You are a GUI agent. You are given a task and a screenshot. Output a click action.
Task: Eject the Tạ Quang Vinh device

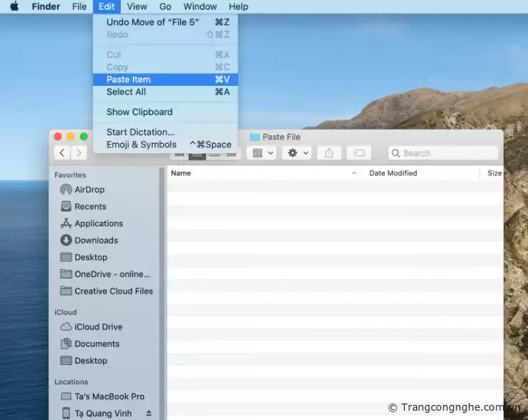click(149, 414)
